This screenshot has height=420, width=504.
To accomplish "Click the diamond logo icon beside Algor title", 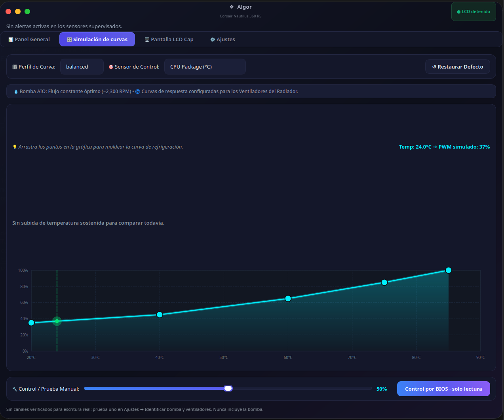I will click(x=232, y=7).
